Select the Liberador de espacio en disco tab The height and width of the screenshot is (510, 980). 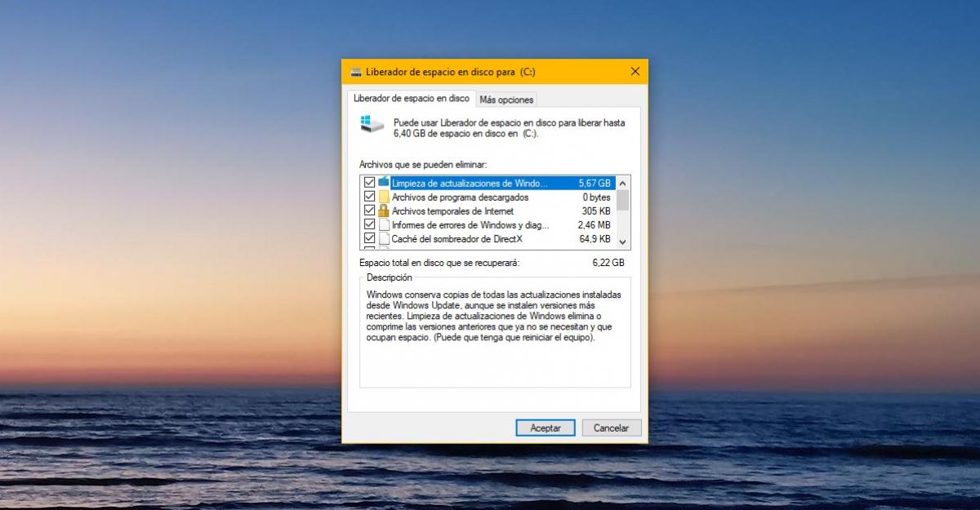click(412, 98)
